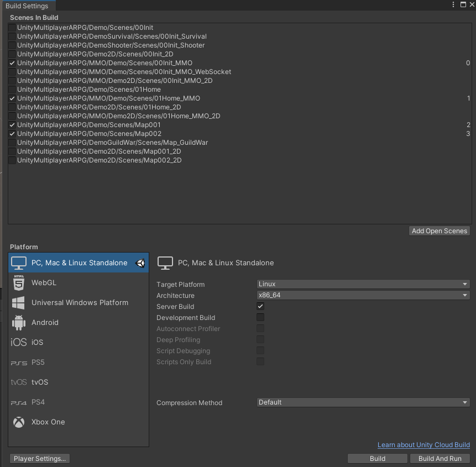Open the Target Platform dropdown
The width and height of the screenshot is (476, 467).
click(363, 284)
